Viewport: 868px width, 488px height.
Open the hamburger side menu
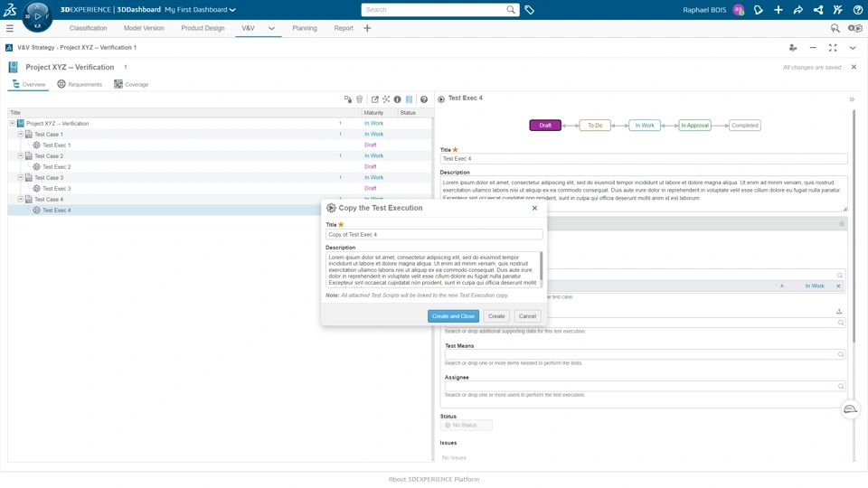pyautogui.click(x=9, y=28)
